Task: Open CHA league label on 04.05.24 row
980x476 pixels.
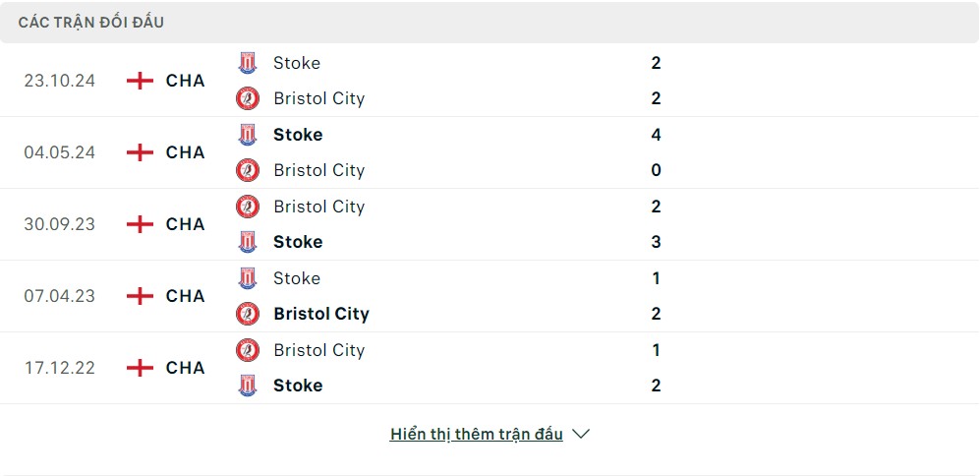Action: [185, 152]
